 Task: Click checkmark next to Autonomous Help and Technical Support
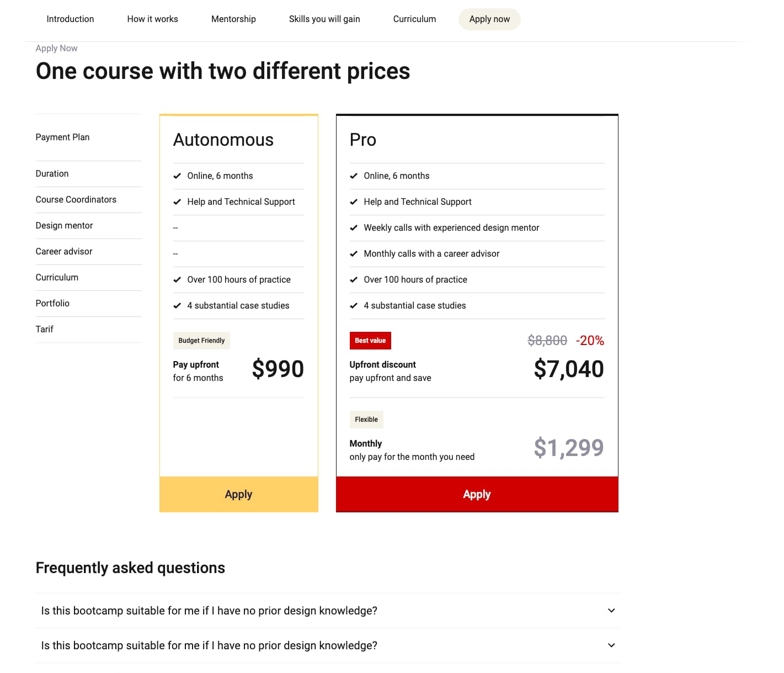[177, 202]
